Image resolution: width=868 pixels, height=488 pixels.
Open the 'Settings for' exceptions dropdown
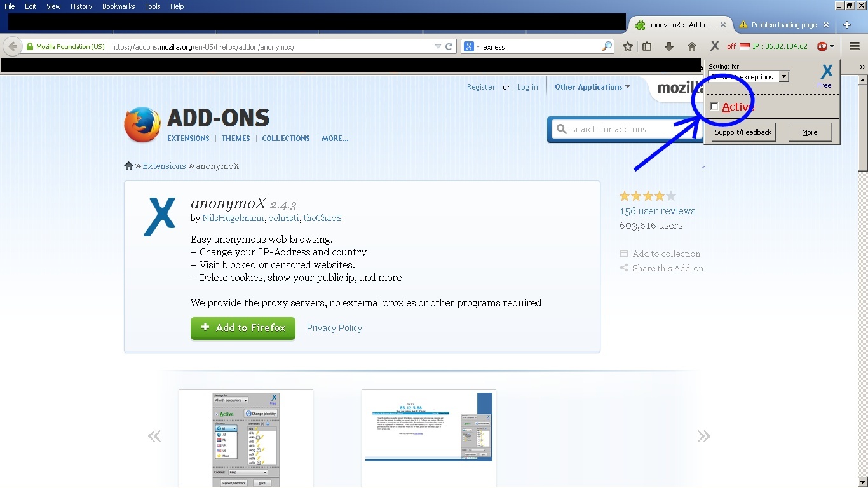(x=783, y=77)
